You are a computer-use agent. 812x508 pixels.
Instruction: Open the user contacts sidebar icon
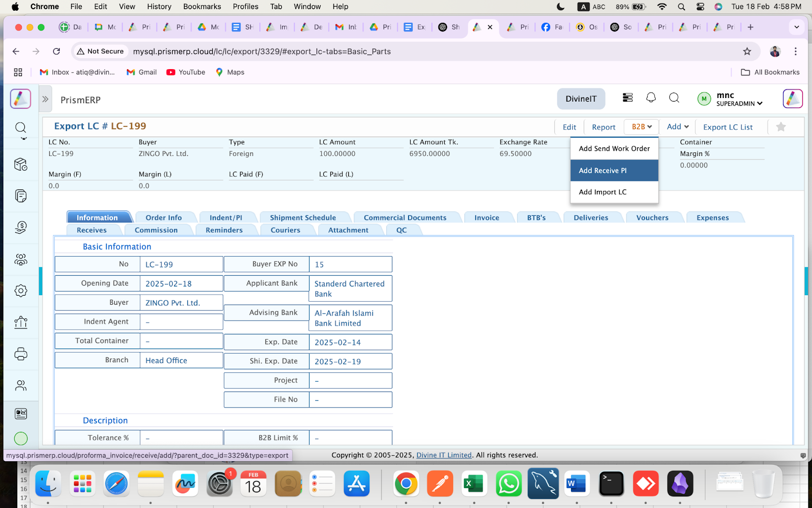tap(21, 386)
